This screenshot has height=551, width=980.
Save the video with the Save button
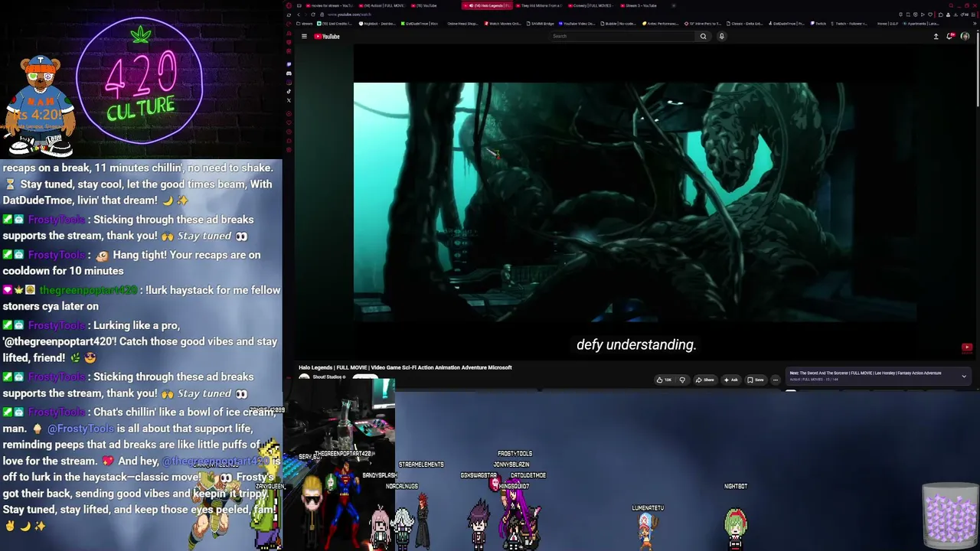756,380
